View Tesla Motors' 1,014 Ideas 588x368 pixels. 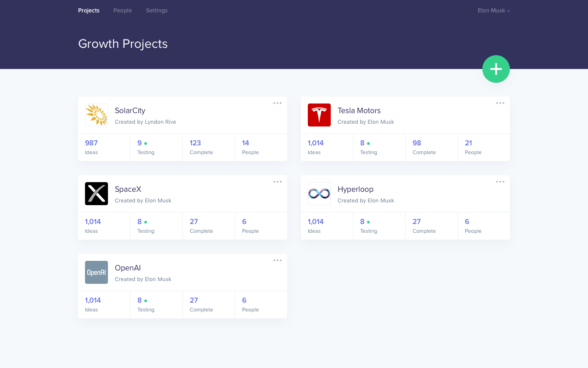327,147
